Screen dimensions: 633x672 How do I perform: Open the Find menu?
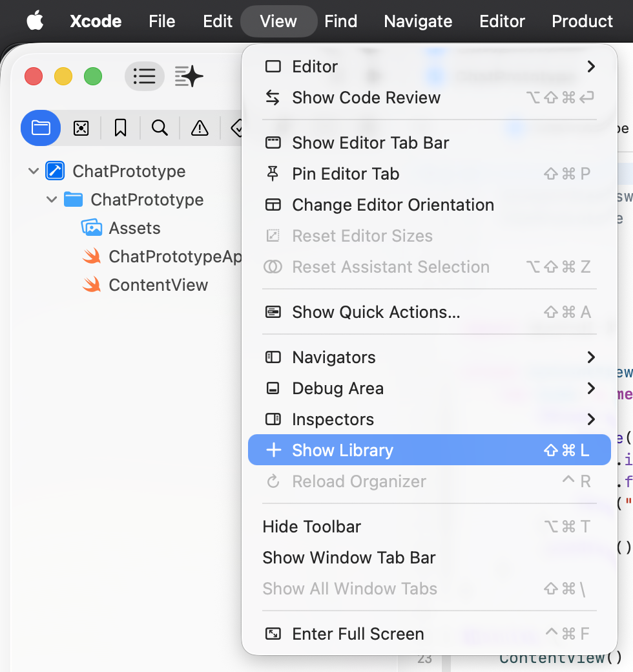click(x=340, y=21)
